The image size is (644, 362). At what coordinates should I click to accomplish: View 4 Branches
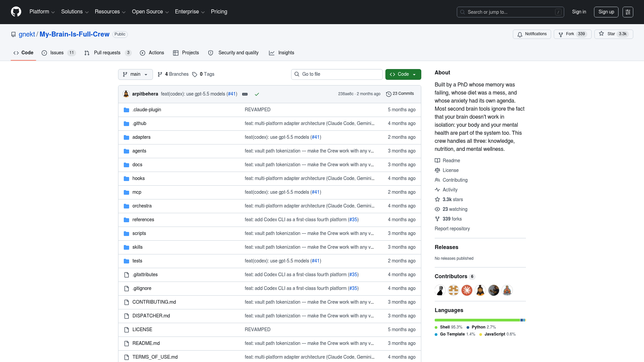point(173,74)
